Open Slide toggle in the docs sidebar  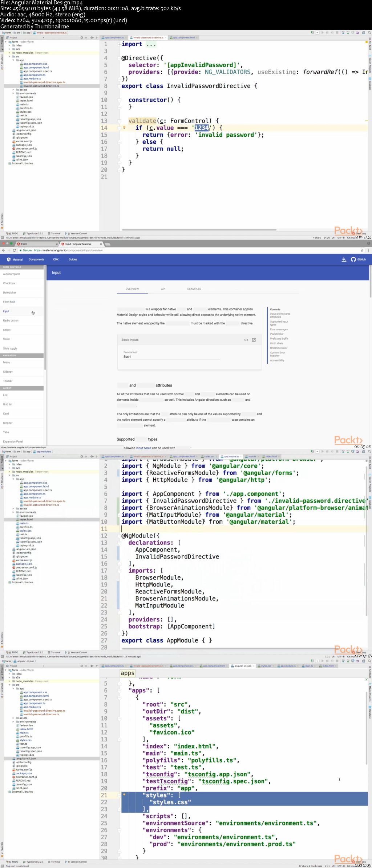pyautogui.click(x=22, y=348)
